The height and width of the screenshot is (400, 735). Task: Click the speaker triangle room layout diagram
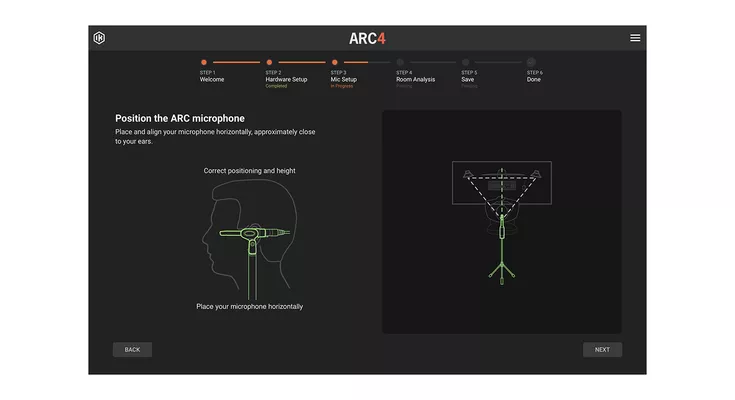501,186
